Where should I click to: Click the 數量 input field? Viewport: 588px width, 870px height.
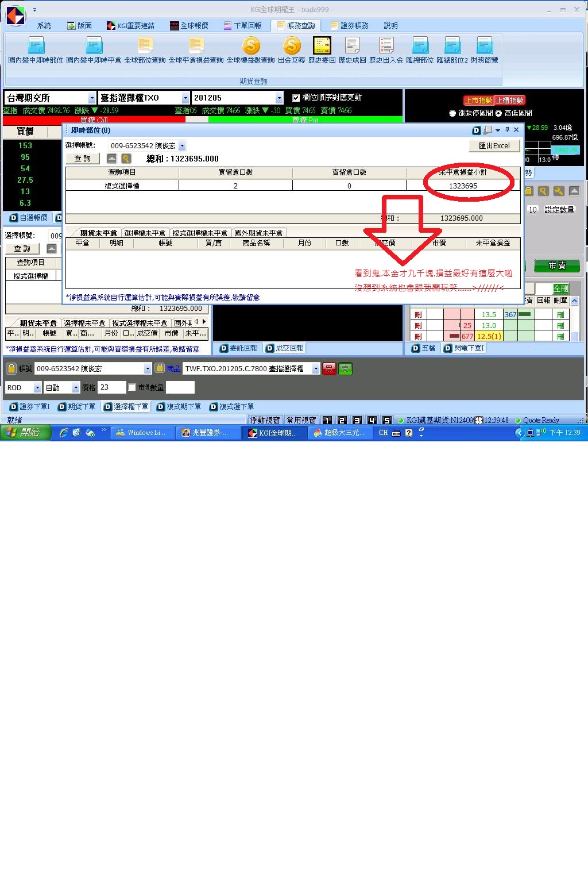[180, 387]
